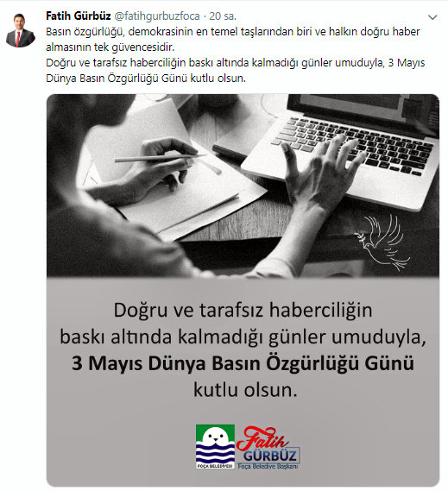Click the Doğru ve tarafsız haberciliğin line in image
This screenshot has height=491, width=448.
(x=243, y=310)
